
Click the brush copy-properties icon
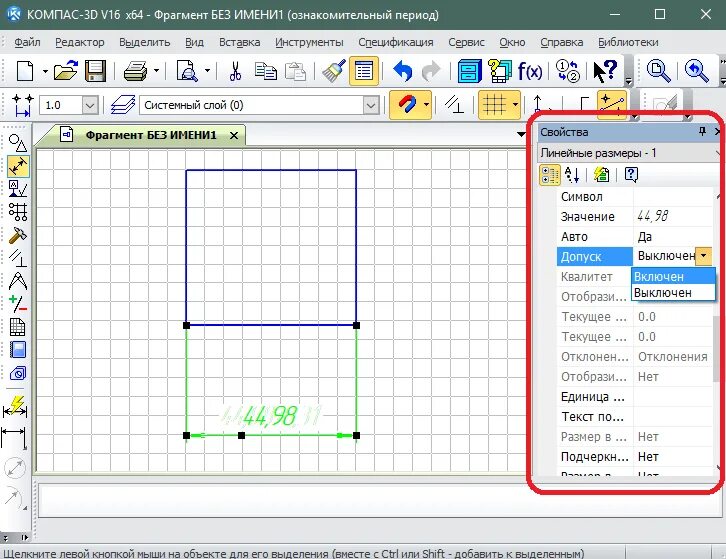pos(334,71)
